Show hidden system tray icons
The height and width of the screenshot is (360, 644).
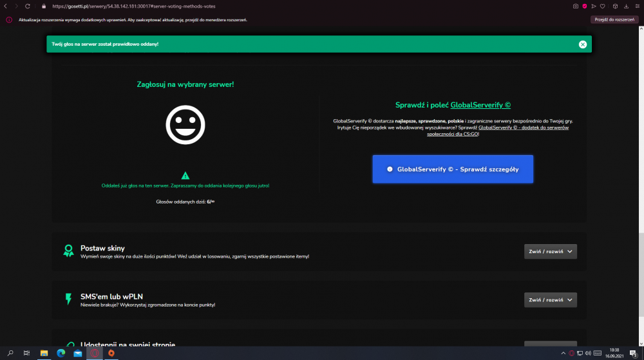563,353
